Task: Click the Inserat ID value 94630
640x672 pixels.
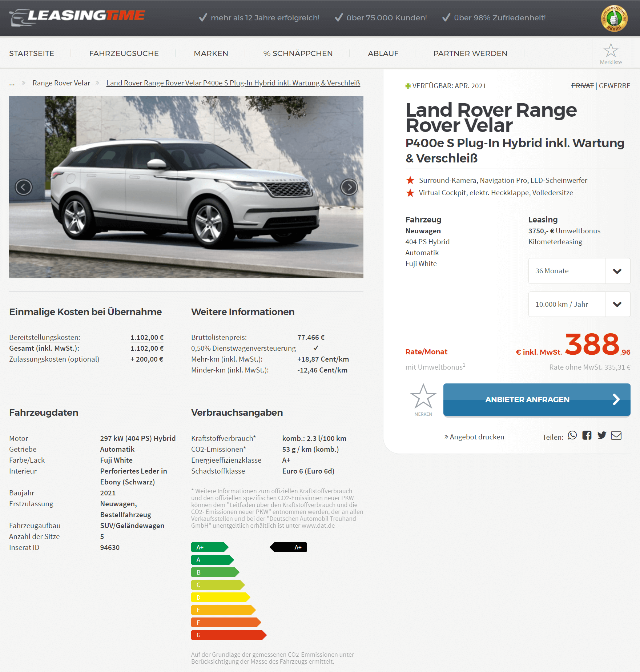Action: pos(110,547)
